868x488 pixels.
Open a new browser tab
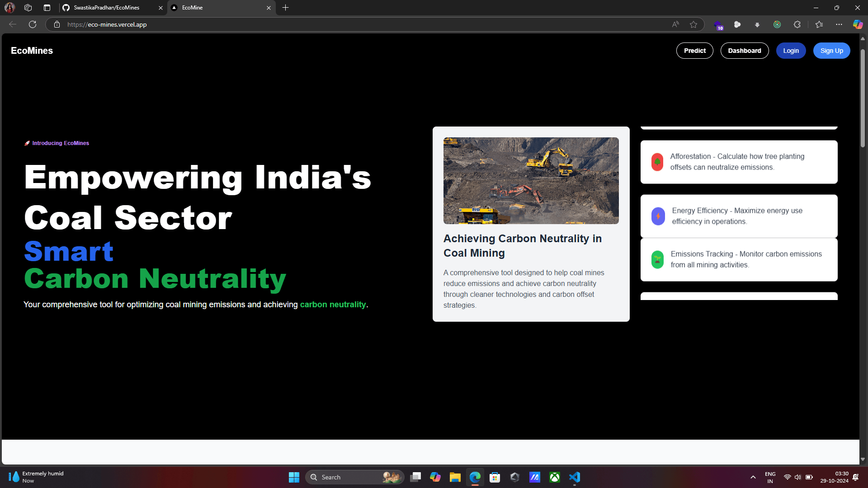tap(285, 8)
